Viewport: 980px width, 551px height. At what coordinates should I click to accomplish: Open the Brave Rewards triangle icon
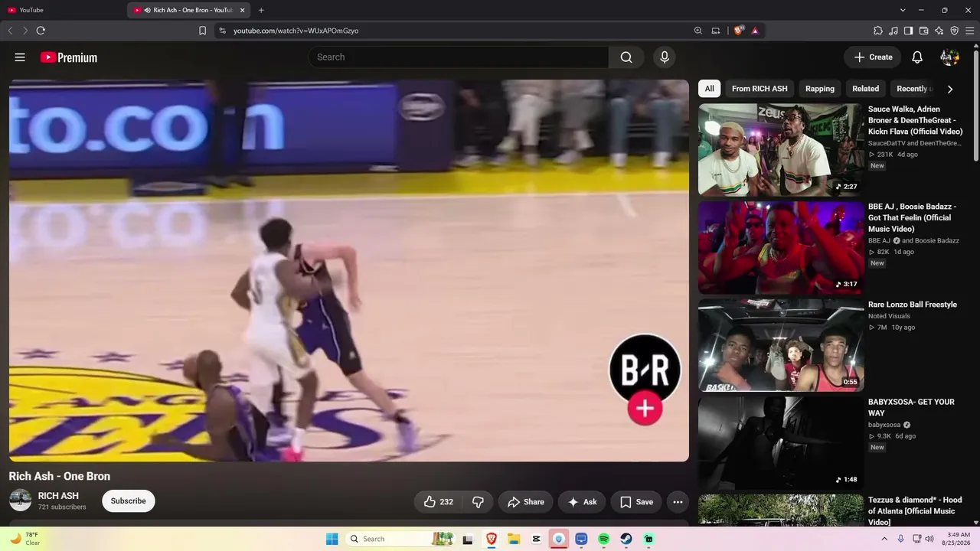tap(755, 31)
